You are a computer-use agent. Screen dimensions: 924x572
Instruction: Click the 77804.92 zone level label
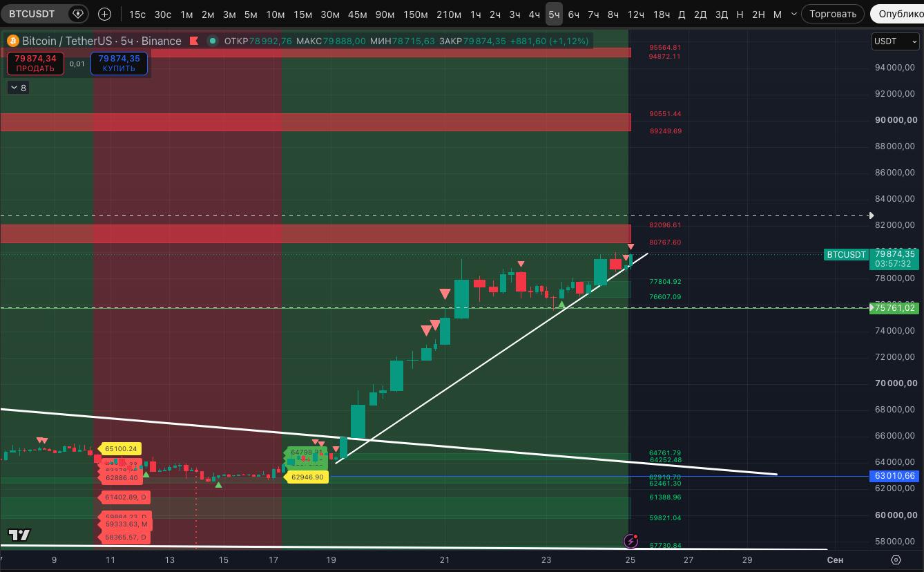tap(665, 282)
